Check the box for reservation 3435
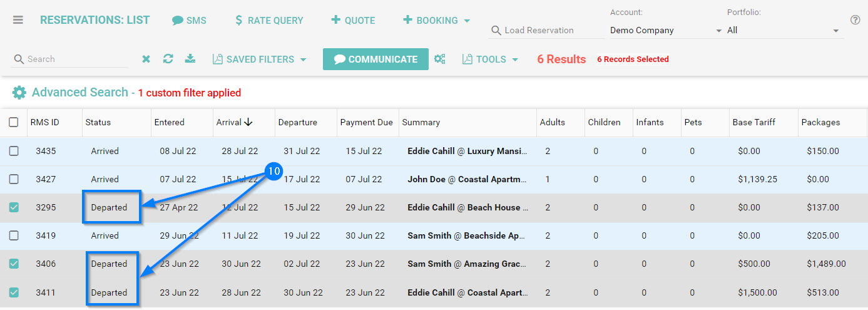Image resolution: width=868 pixels, height=310 pixels. tap(14, 151)
